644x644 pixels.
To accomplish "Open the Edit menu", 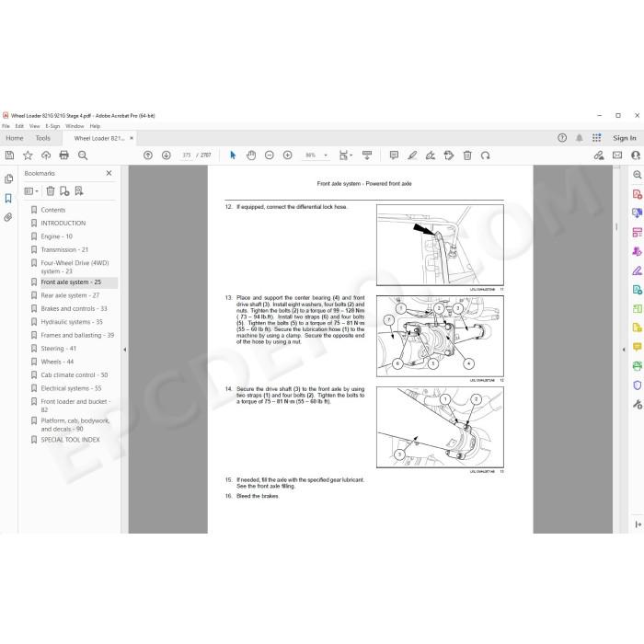I will point(19,126).
